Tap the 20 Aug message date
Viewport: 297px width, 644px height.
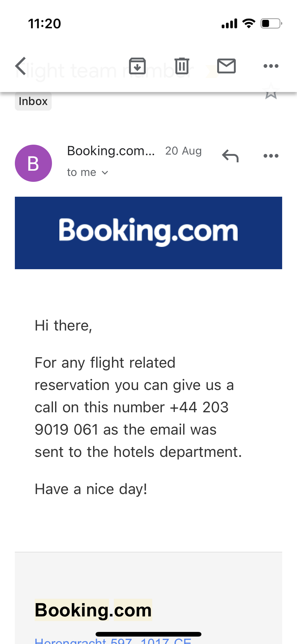183,151
